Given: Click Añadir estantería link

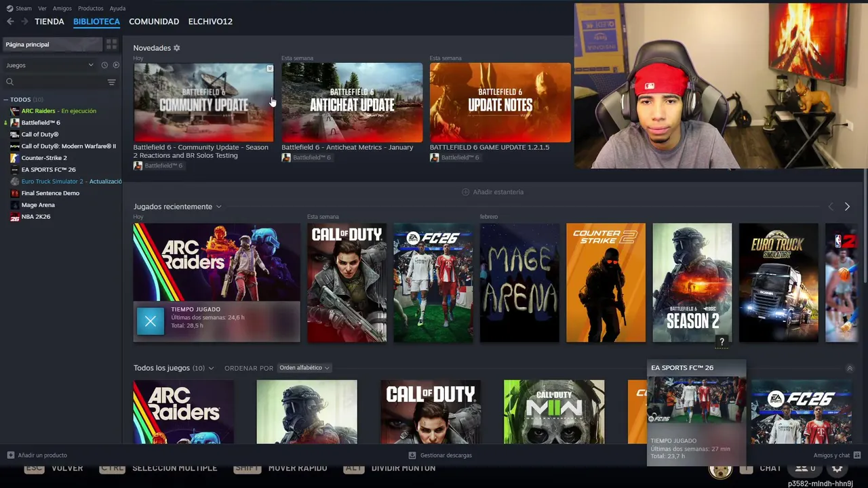Looking at the screenshot, I should click(498, 192).
